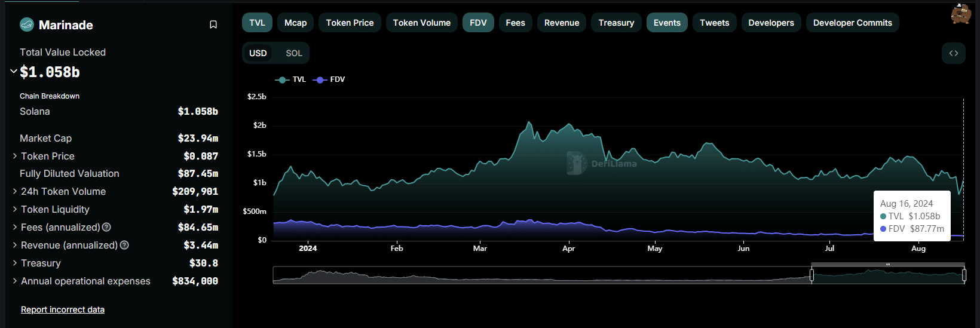Toggle the Developers chart metric

pos(771,23)
